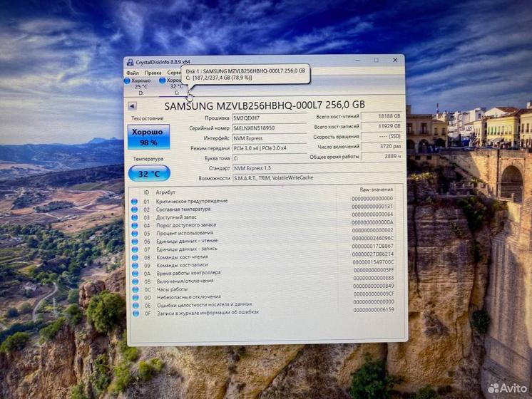This screenshot has height=399, width=532.
Task: Open the Правка menu
Action: pyautogui.click(x=153, y=73)
